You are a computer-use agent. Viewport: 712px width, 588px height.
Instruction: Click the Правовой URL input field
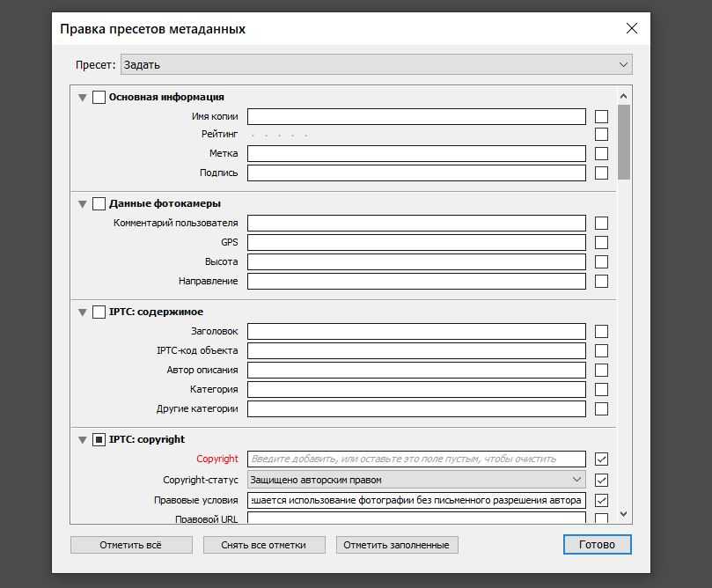pos(416,518)
